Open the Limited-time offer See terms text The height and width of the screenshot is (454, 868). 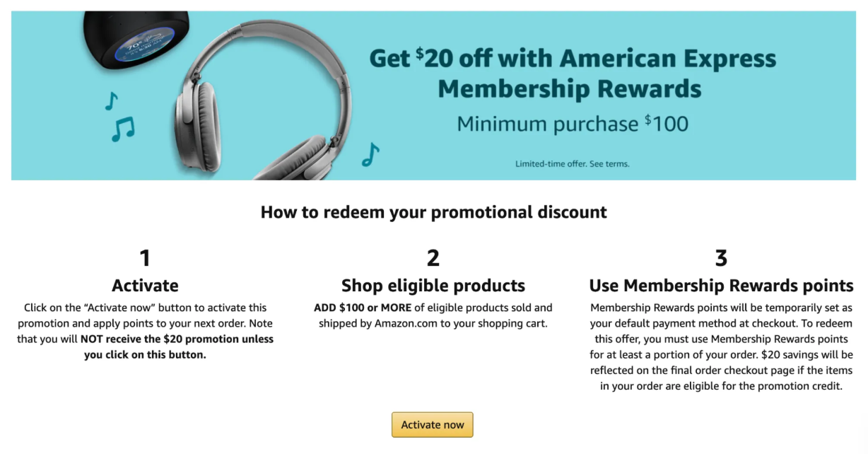[572, 164]
